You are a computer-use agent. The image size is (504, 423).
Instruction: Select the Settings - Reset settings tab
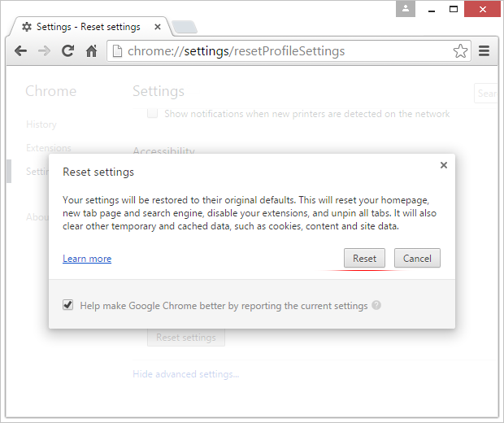point(89,27)
